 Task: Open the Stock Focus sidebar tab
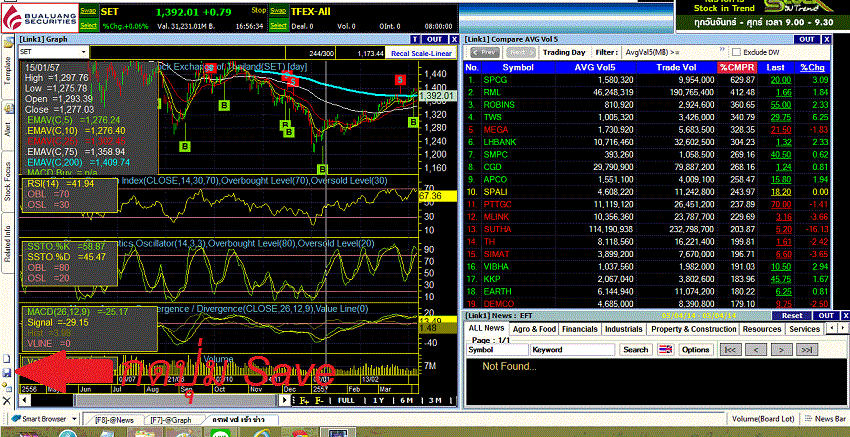click(8, 183)
